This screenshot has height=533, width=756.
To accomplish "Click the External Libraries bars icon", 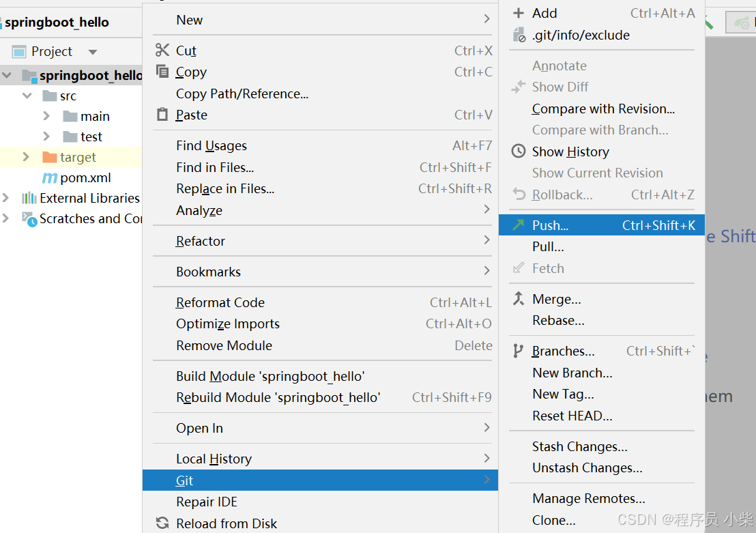I will coord(29,198).
